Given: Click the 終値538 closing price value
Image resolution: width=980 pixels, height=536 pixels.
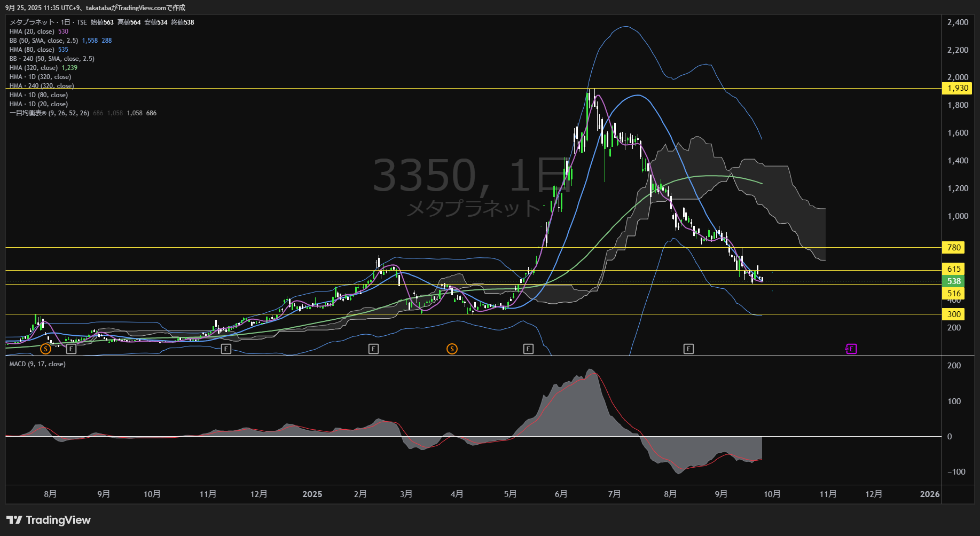Looking at the screenshot, I should click(x=183, y=22).
